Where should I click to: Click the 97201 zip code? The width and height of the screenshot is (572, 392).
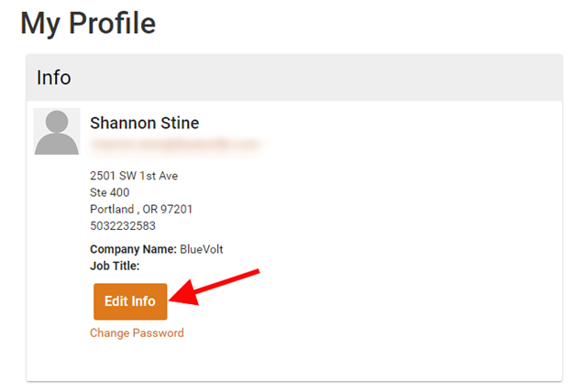coord(177,210)
